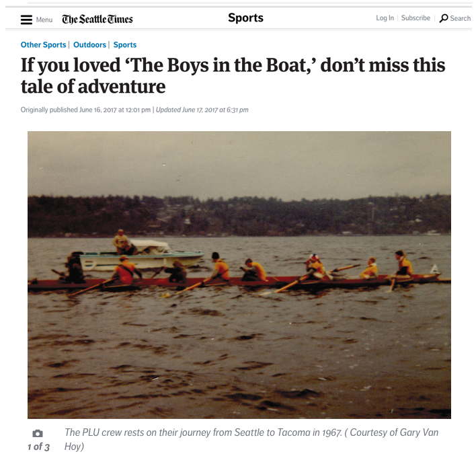
Task: Open the Other Sports category link
Action: point(44,44)
